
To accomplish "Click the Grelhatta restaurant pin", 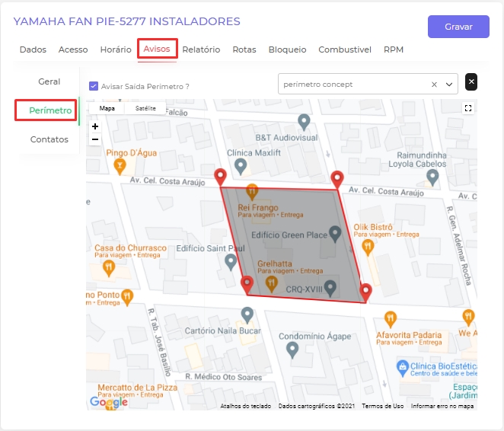I will 271,284.
